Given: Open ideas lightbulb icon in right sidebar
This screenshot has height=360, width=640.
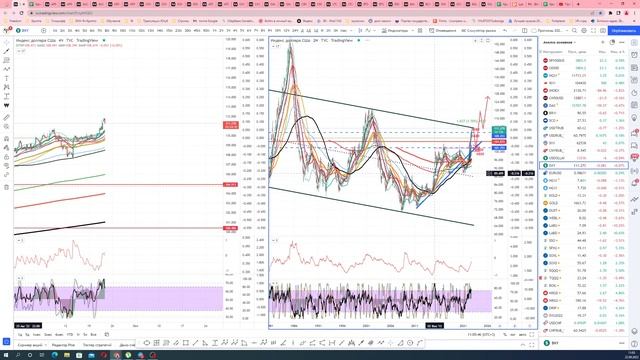Looking at the screenshot, I should pos(635,119).
